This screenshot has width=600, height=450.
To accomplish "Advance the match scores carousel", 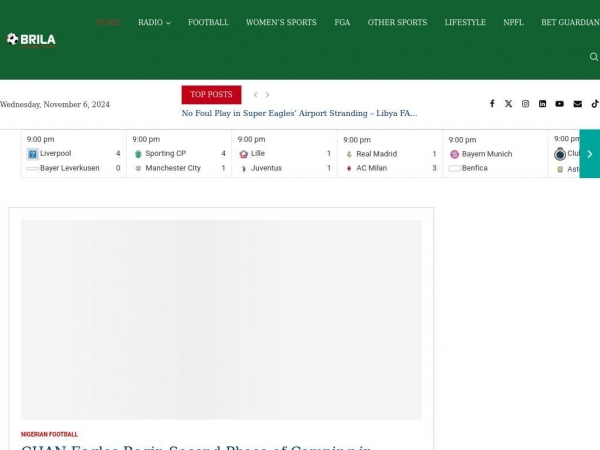I will pyautogui.click(x=590, y=154).
